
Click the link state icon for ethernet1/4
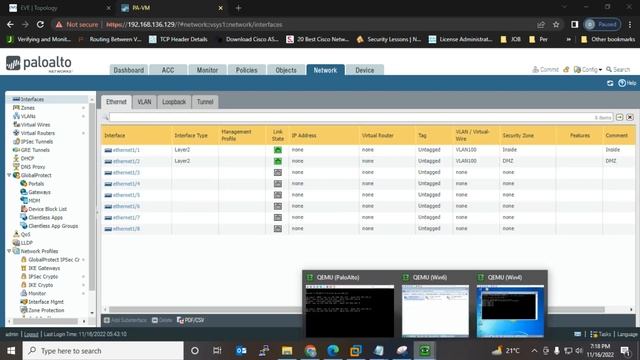click(x=278, y=184)
